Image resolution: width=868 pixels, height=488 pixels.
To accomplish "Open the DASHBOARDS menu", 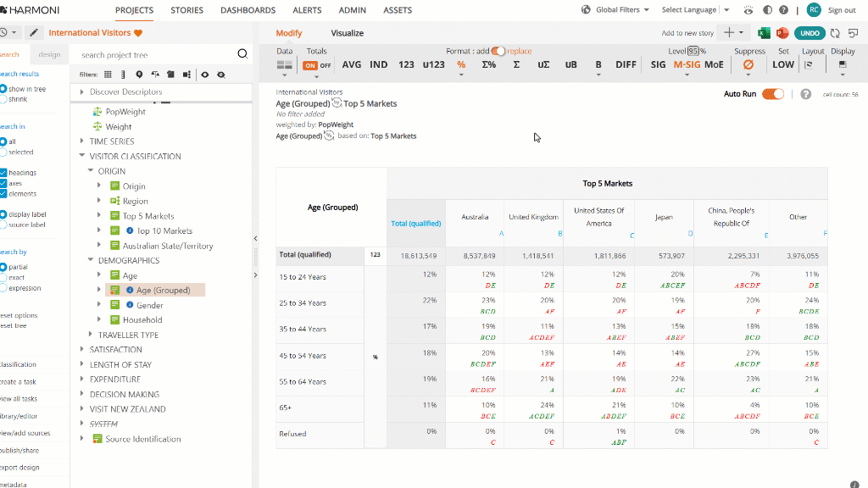I will coord(248,10).
